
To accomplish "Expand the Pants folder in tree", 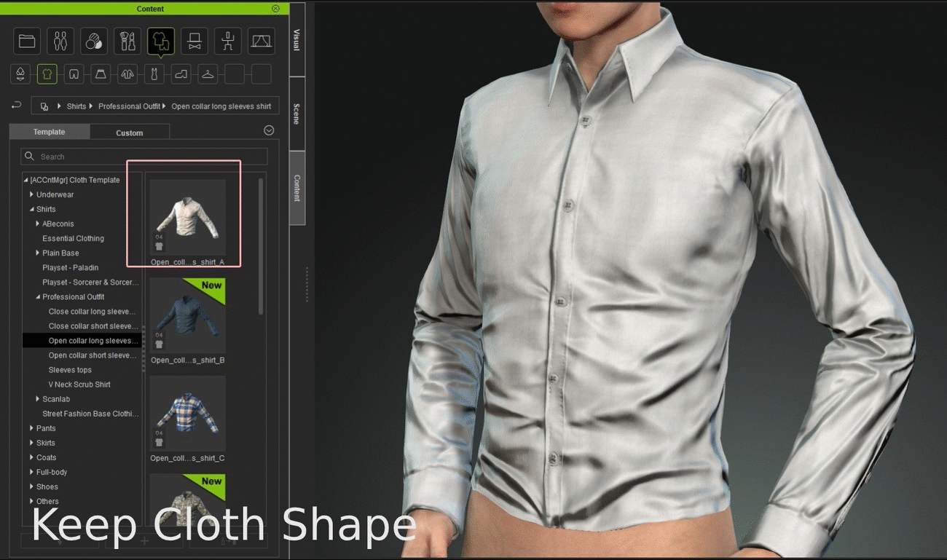I will [31, 428].
